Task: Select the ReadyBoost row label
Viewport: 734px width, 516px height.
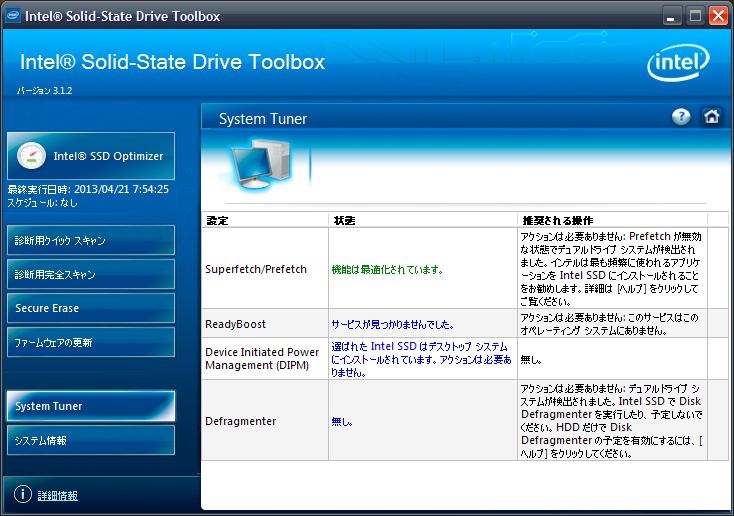Action: pos(235,324)
